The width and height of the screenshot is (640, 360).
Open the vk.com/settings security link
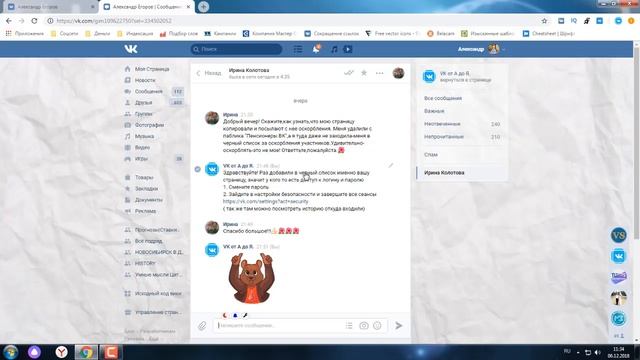click(x=266, y=202)
